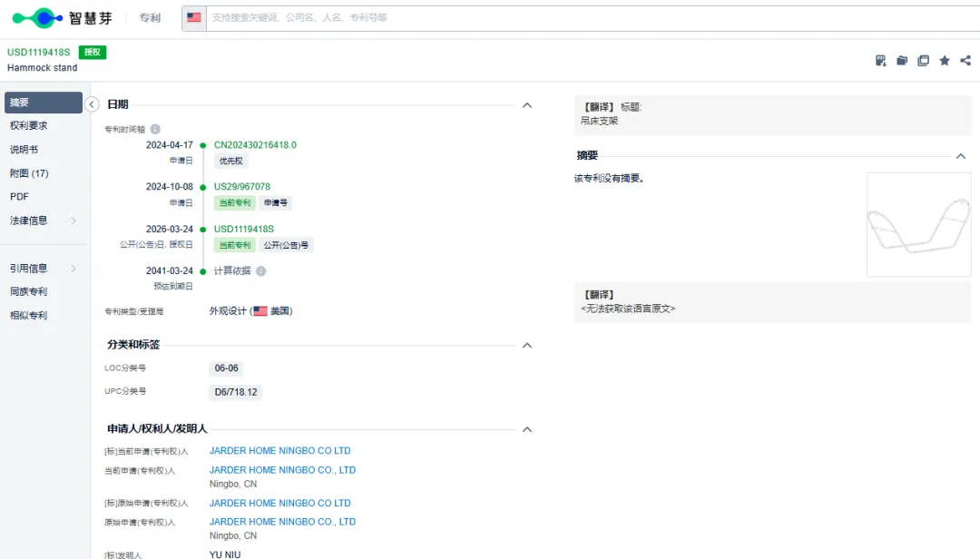Click info icon next to 专利时间轴
980x559 pixels.
(x=155, y=130)
